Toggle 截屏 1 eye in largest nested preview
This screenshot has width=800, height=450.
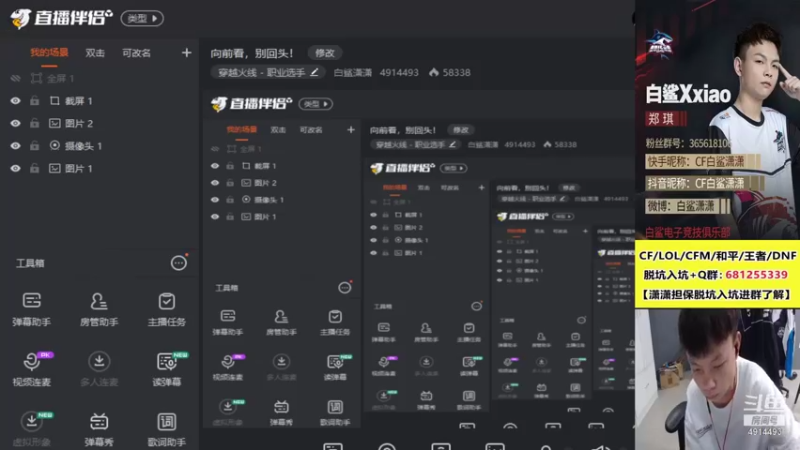pos(215,166)
